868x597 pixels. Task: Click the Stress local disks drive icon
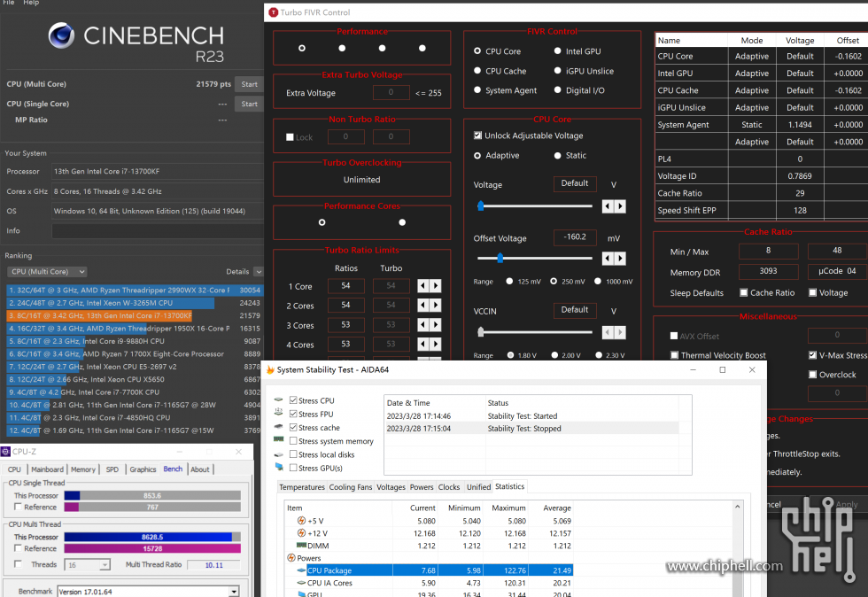click(278, 454)
